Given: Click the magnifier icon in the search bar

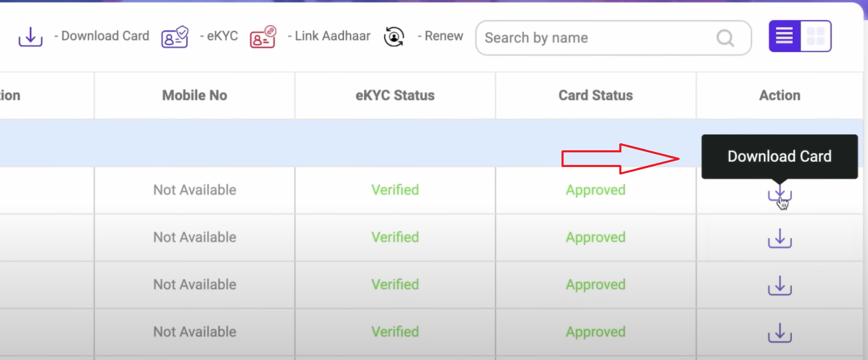Looking at the screenshot, I should click(x=724, y=39).
